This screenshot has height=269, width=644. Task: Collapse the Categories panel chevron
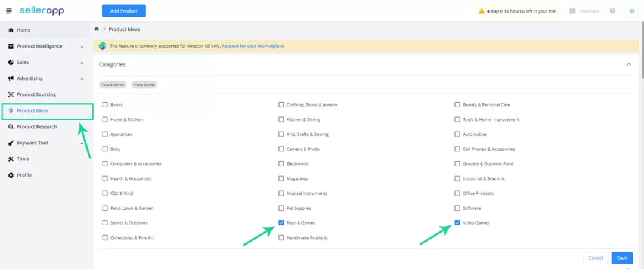[628, 64]
